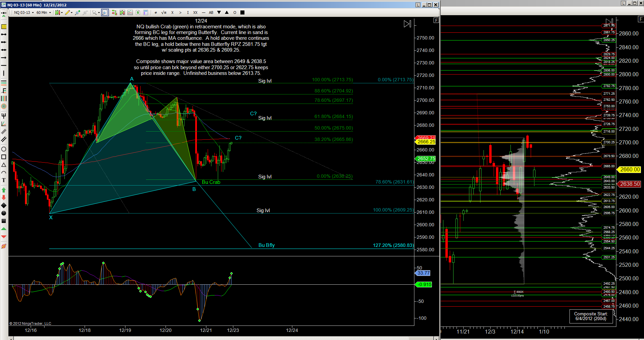Select the Ellipse shape tool
Viewport: 644px width, 340px height.
[x=4, y=149]
